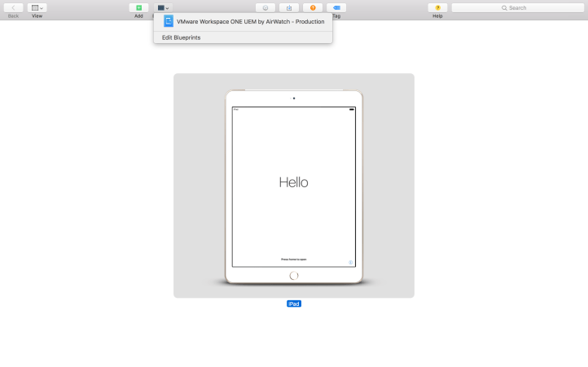Click the green Add button

pyautogui.click(x=138, y=8)
